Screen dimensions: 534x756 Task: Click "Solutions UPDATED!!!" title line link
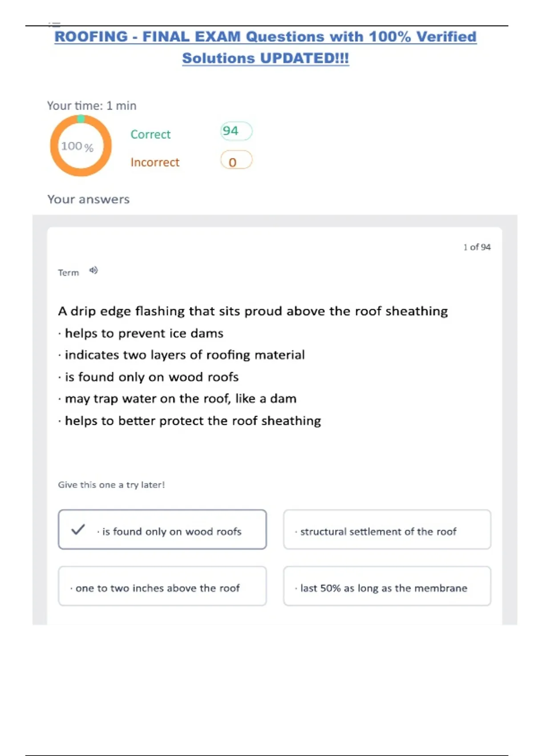[x=265, y=58]
